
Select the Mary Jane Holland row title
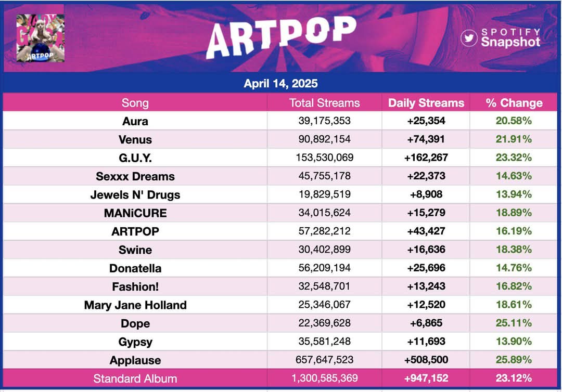point(135,305)
